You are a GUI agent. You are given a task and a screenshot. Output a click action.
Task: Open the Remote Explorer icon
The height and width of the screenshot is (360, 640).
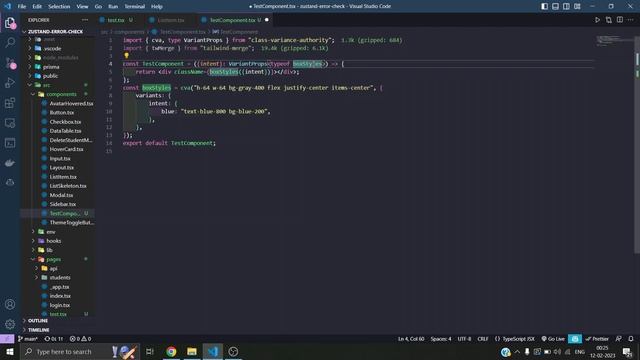10,123
